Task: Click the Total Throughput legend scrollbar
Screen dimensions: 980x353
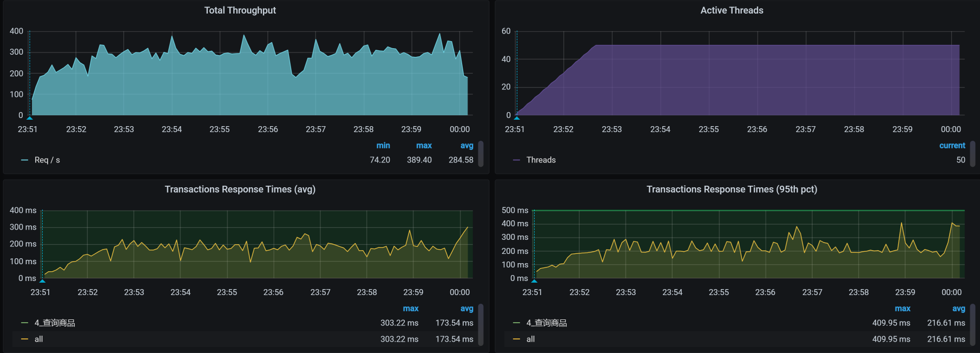Action: [x=481, y=154]
